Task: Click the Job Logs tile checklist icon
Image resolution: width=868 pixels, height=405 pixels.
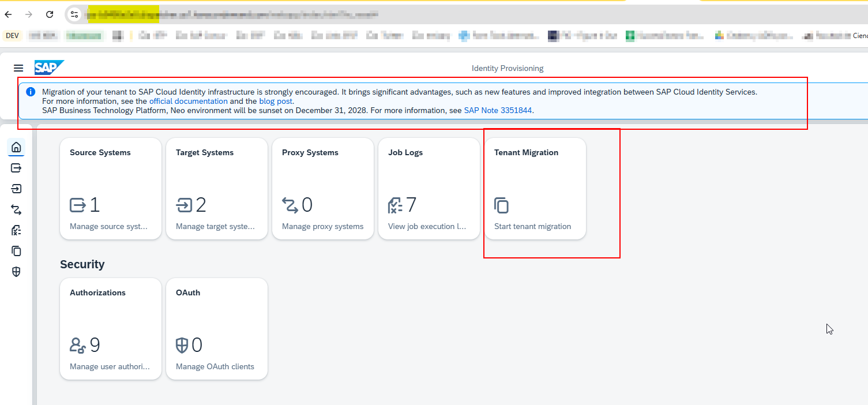Action: pos(396,205)
